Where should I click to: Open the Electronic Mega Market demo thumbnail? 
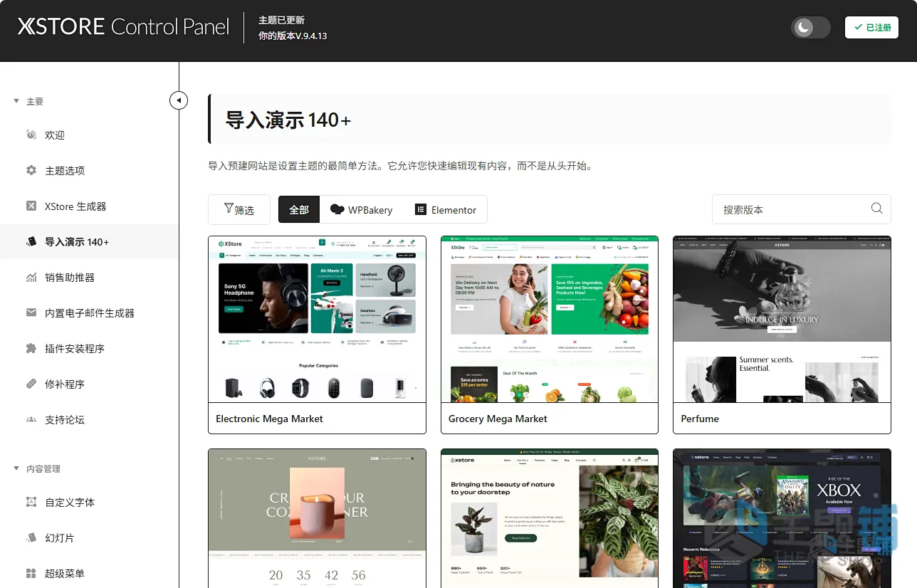[x=317, y=319]
